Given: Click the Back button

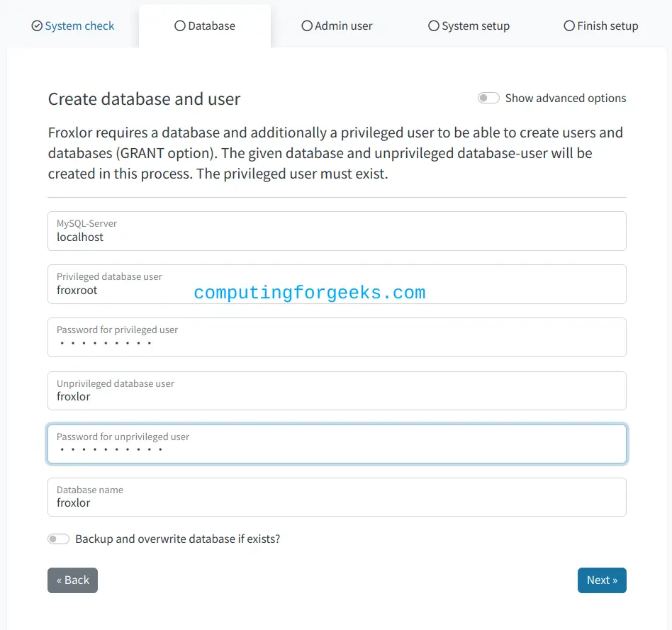Looking at the screenshot, I should point(72,580).
